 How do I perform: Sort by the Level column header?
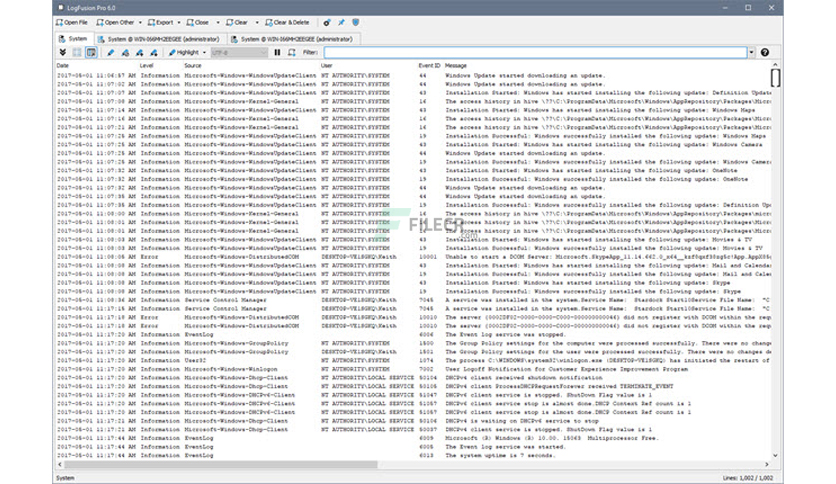tap(147, 66)
